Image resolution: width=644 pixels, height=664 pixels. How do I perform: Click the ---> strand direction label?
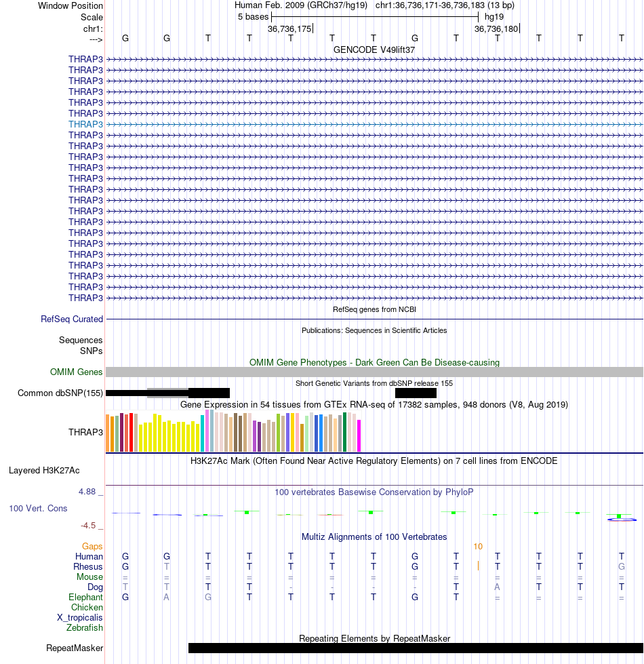(x=96, y=39)
